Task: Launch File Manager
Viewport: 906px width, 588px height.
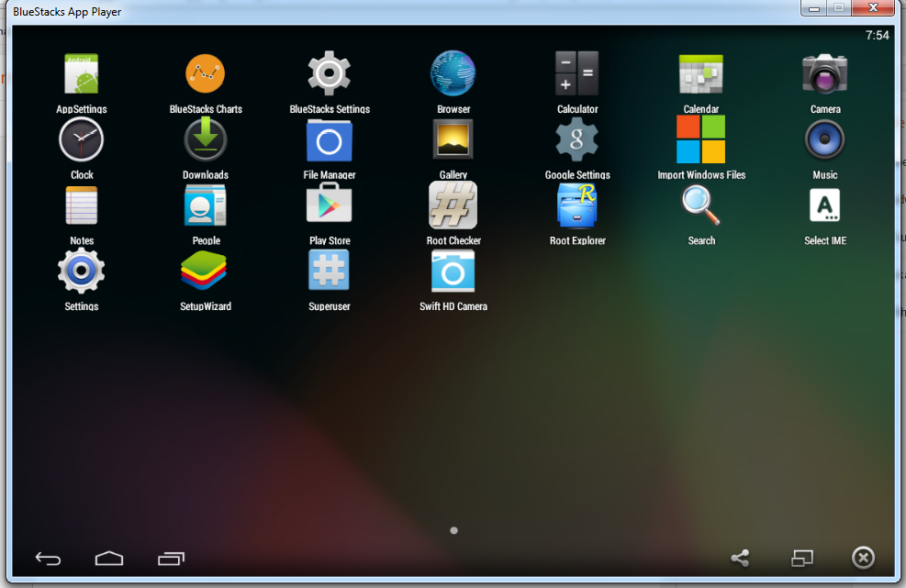Action: [329, 140]
